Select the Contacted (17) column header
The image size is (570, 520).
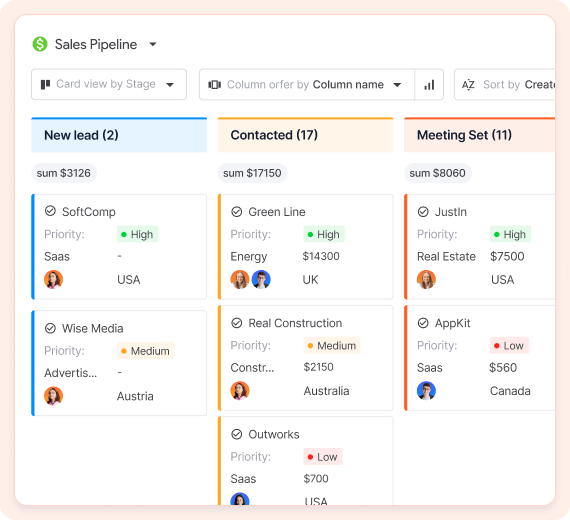[306, 135]
